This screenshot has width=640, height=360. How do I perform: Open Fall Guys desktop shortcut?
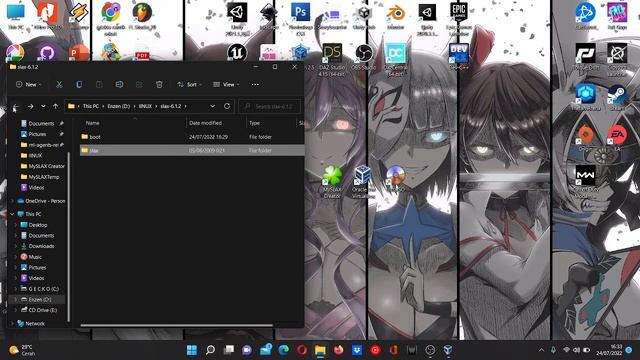pyautogui.click(x=617, y=16)
